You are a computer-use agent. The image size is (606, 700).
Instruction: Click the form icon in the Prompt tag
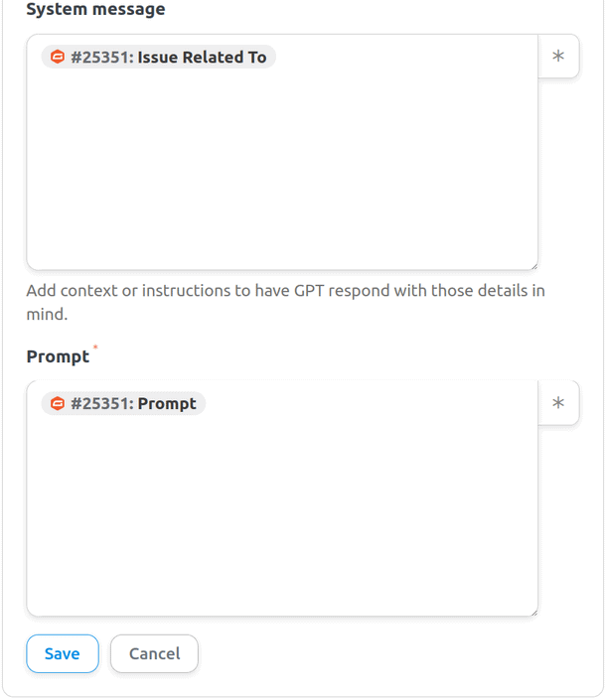pyautogui.click(x=58, y=404)
